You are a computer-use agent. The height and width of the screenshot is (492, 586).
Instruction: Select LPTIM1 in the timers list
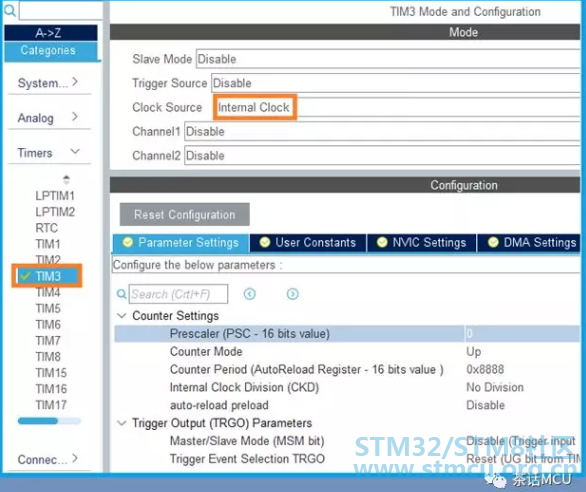click(55, 196)
